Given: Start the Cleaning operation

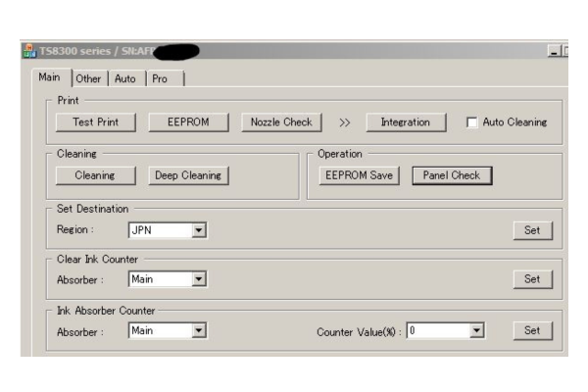Looking at the screenshot, I should [96, 175].
